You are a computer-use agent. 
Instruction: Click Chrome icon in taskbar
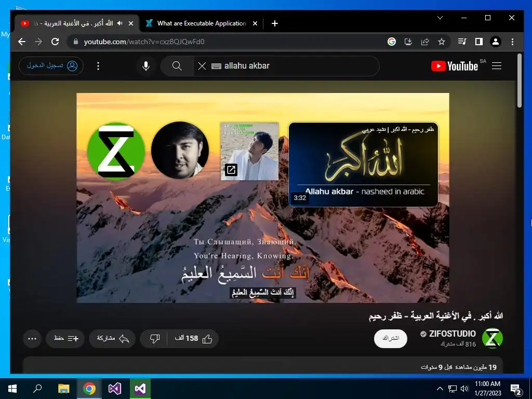(x=89, y=389)
